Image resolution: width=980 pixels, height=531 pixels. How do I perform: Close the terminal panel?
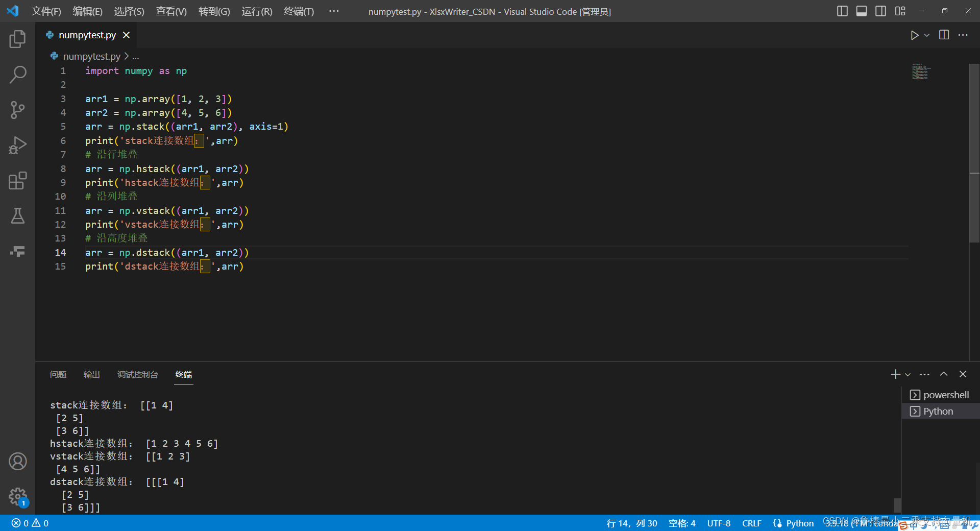(963, 374)
